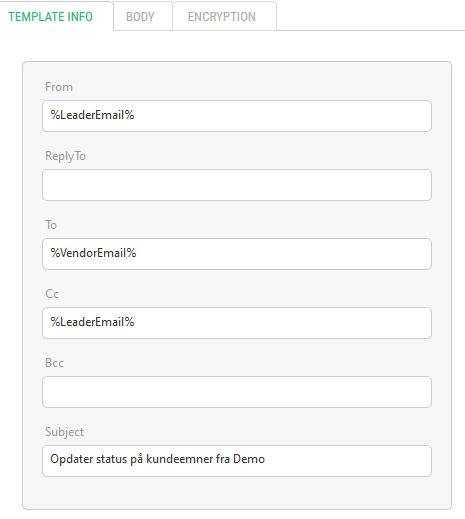The image size is (465, 519).
Task: Click the From field label
Action: [x=59, y=87]
